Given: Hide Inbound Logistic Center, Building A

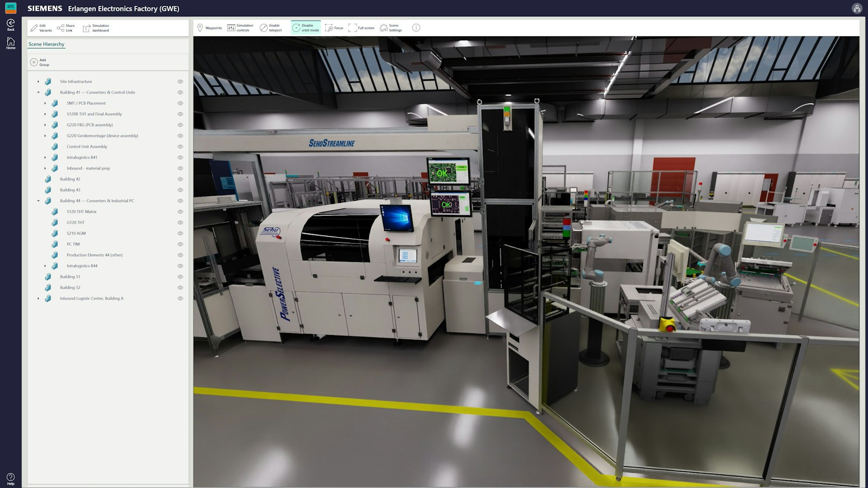Looking at the screenshot, I should coord(180,298).
